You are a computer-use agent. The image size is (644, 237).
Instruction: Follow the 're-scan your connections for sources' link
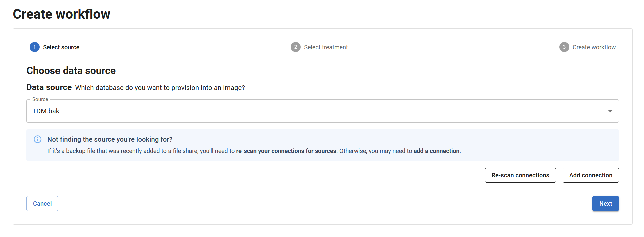click(x=286, y=151)
